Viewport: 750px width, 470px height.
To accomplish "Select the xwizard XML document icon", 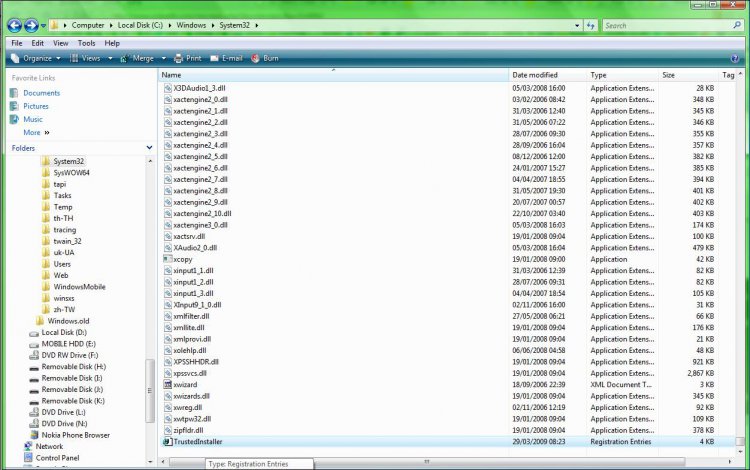I will click(167, 384).
